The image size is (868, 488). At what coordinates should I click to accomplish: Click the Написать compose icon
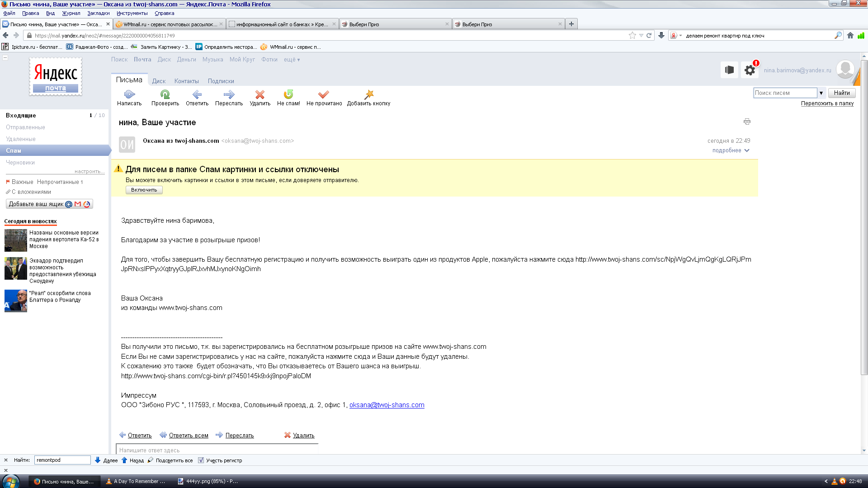(x=129, y=94)
